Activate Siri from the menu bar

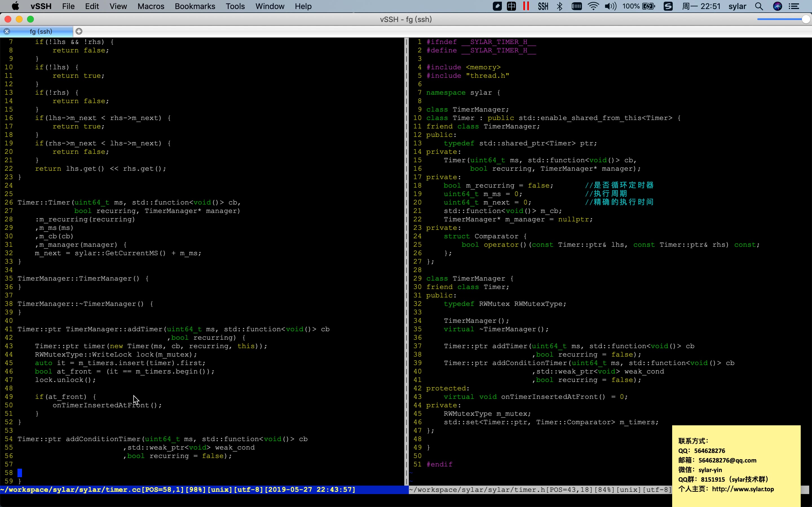(x=778, y=6)
